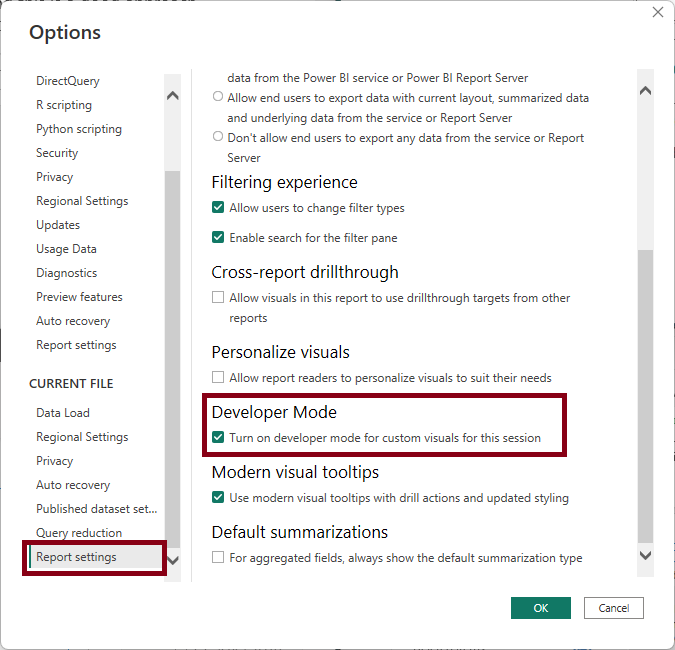This screenshot has width=675, height=650.
Task: Select export data with current layout radio
Action: [218, 96]
